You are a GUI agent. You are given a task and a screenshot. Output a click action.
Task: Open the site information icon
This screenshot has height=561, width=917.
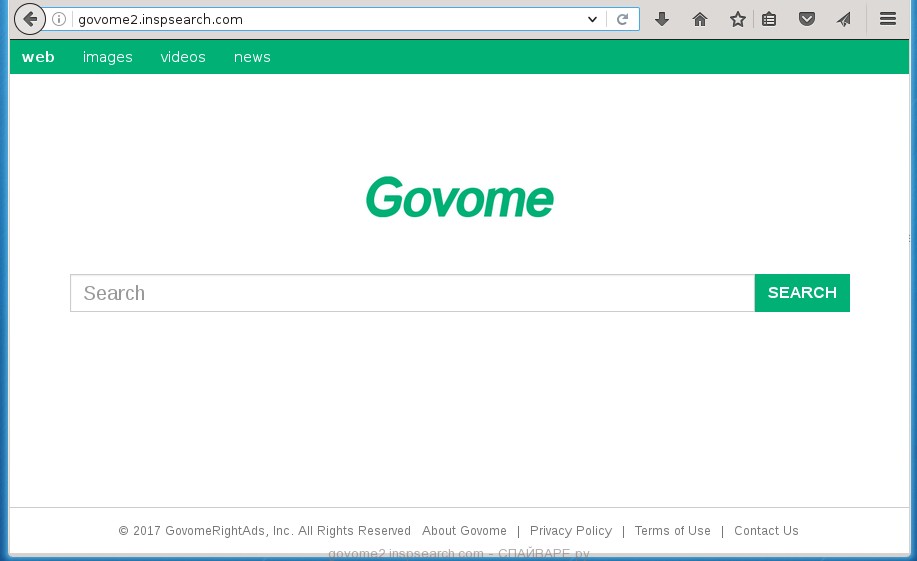[x=59, y=19]
